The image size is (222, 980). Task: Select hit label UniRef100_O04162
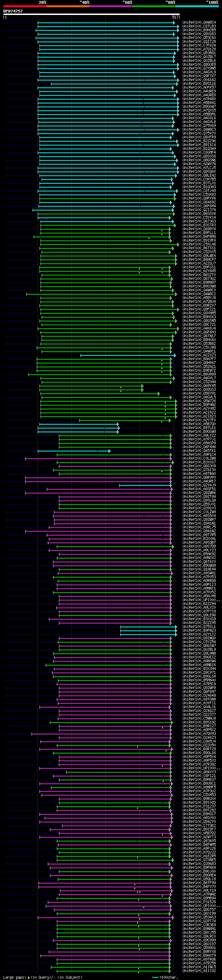coord(199,80)
